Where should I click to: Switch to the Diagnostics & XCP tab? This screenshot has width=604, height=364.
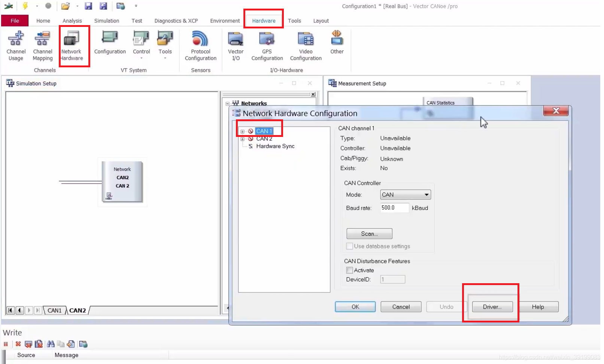pos(176,21)
